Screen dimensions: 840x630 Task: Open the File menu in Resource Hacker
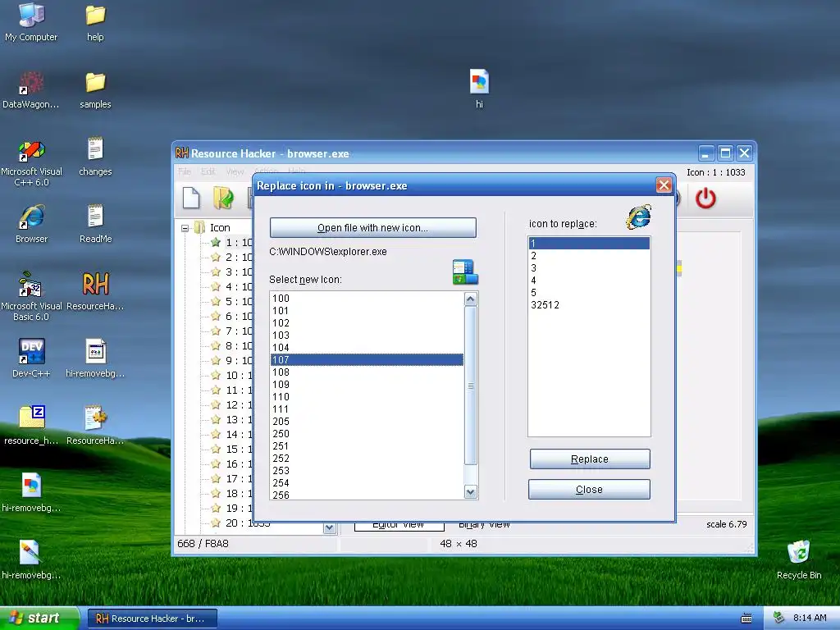coord(185,171)
